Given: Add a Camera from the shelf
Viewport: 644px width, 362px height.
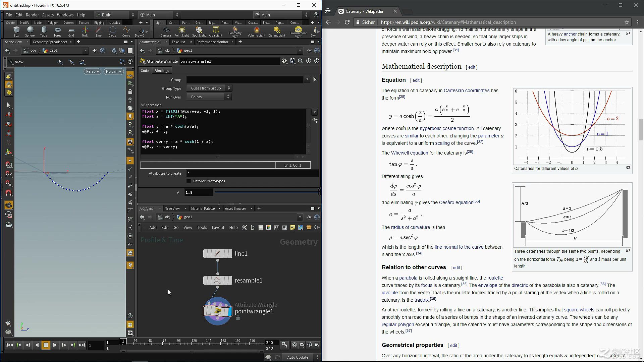Looking at the screenshot, I should 166,31.
